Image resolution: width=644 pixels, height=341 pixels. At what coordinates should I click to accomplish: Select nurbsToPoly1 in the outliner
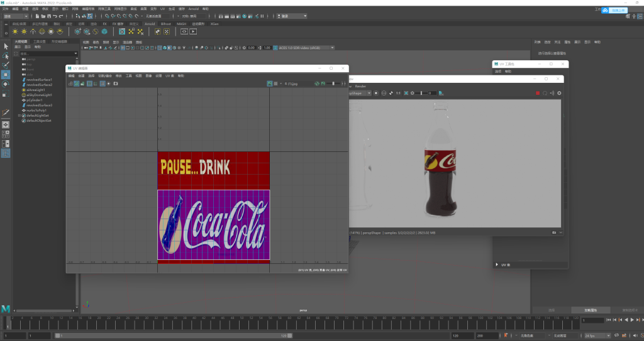click(36, 111)
